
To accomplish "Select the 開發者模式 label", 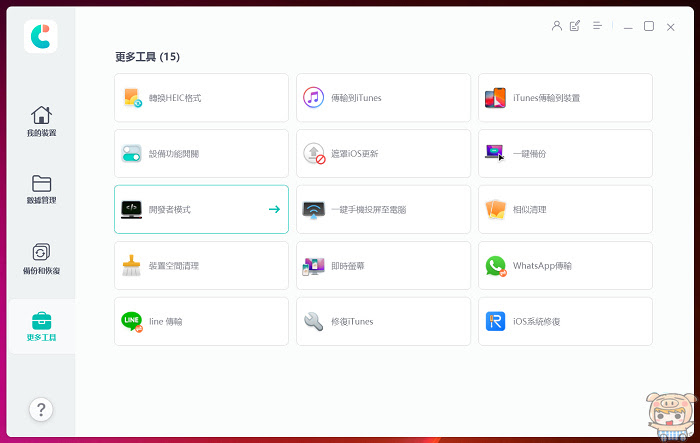I will [x=170, y=210].
